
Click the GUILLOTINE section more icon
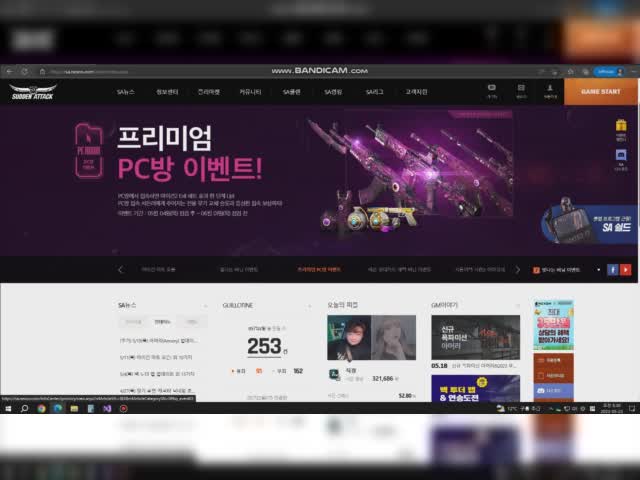pyautogui.click(x=310, y=306)
